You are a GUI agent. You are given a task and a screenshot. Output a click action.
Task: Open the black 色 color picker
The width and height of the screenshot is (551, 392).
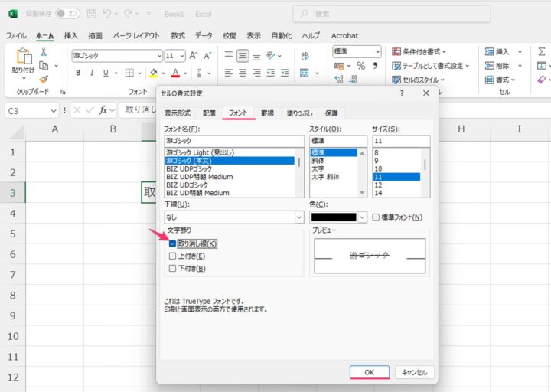click(x=338, y=217)
